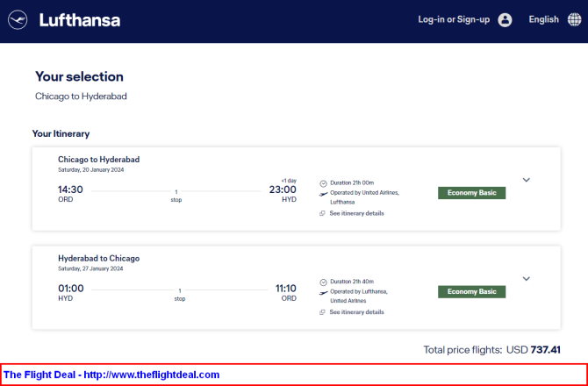Click the airplane icon in outbound flight card
Image resolution: width=588 pixels, height=386 pixels.
point(323,194)
